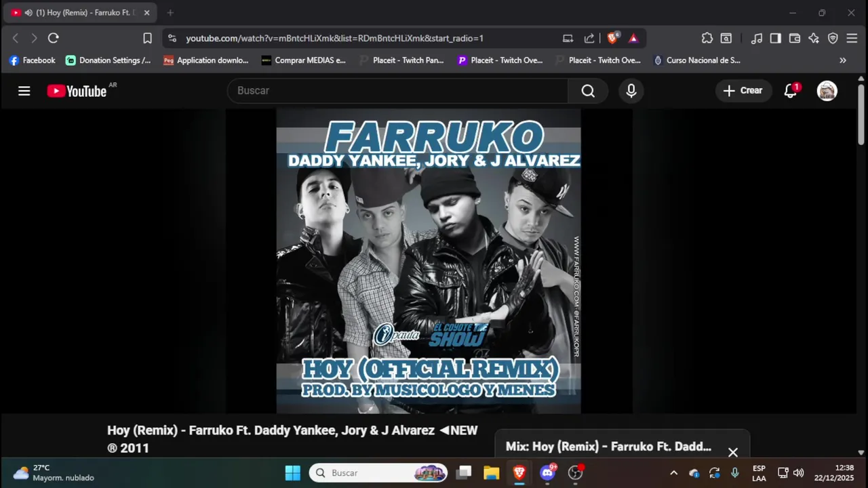Share this page using the share icon

[589, 39]
